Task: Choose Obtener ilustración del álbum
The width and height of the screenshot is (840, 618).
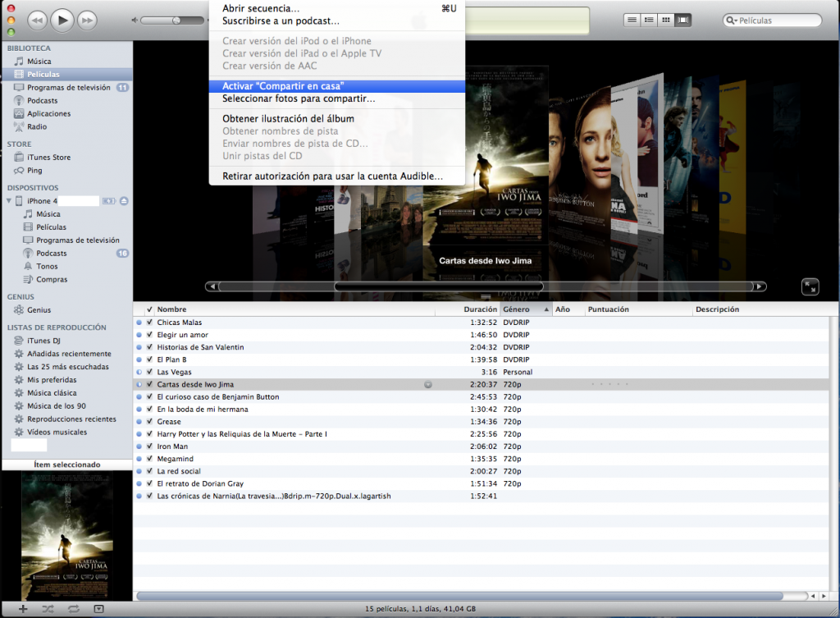Action: tap(337, 118)
